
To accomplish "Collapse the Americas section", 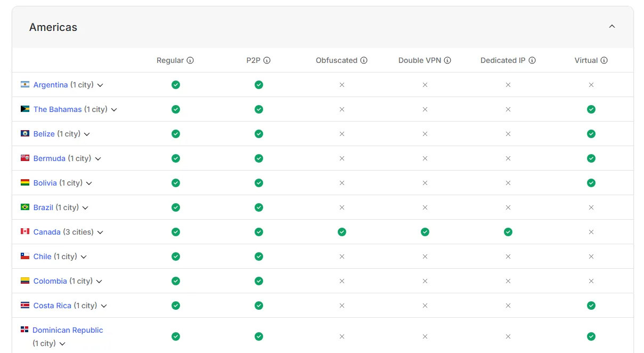I will coord(612,27).
